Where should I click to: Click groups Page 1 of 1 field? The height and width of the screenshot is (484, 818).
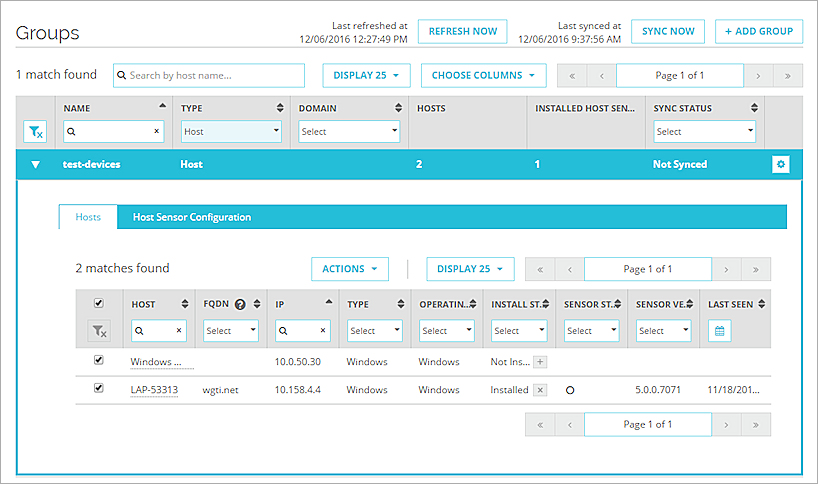click(680, 76)
